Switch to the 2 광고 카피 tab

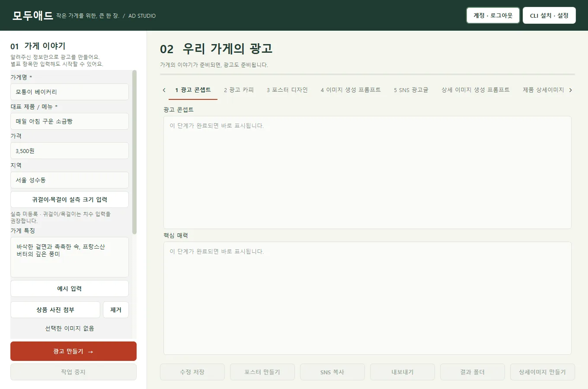click(x=239, y=90)
